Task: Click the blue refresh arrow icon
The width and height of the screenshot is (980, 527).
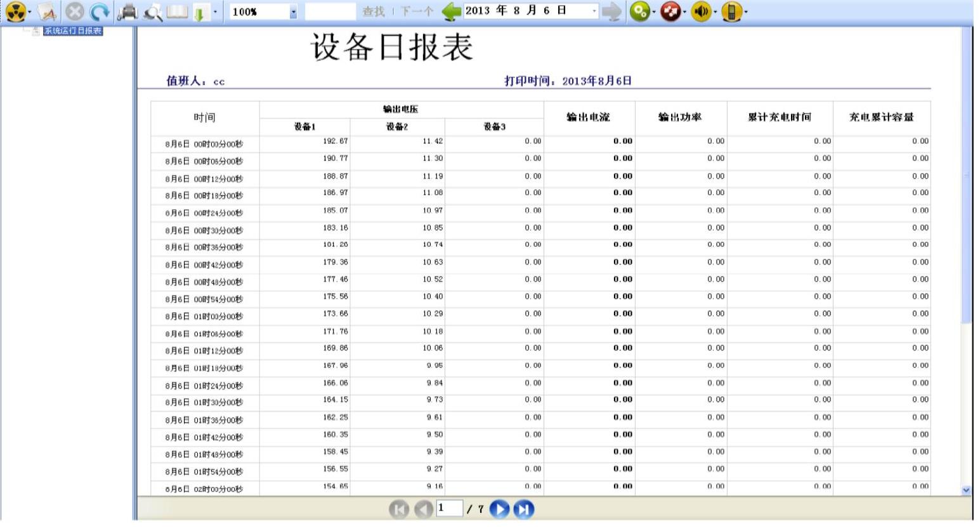Action: pos(99,11)
